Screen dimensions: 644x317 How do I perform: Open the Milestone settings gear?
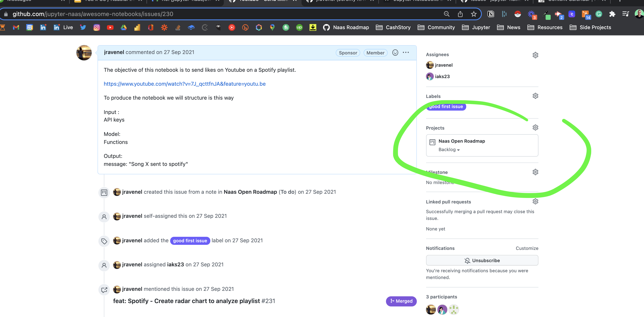535,172
